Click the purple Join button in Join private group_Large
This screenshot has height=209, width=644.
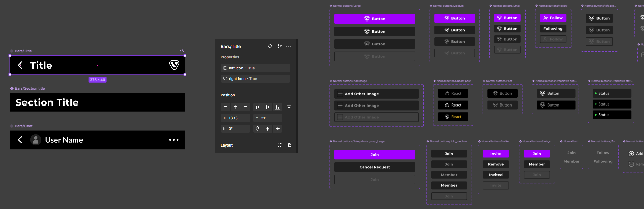tap(375, 155)
